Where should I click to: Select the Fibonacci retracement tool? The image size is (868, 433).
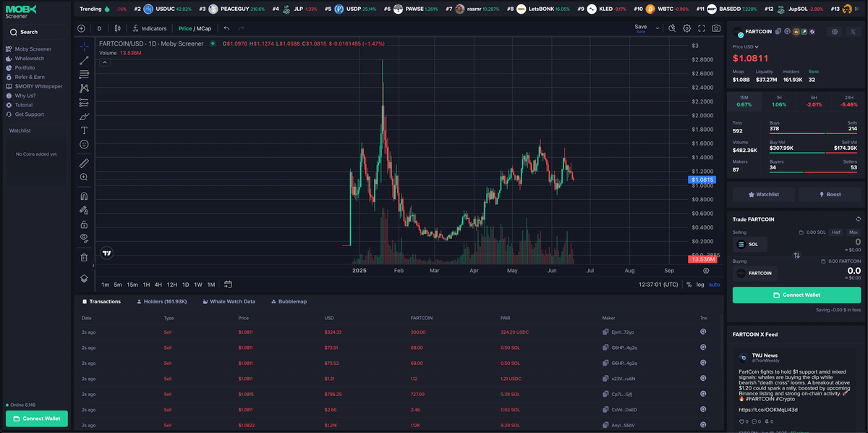click(84, 74)
